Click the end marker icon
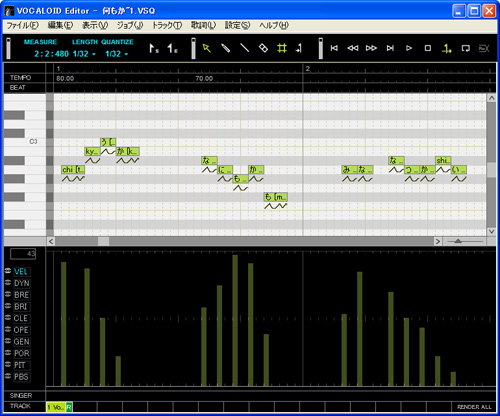The width and height of the screenshot is (500, 416). tap(172, 49)
